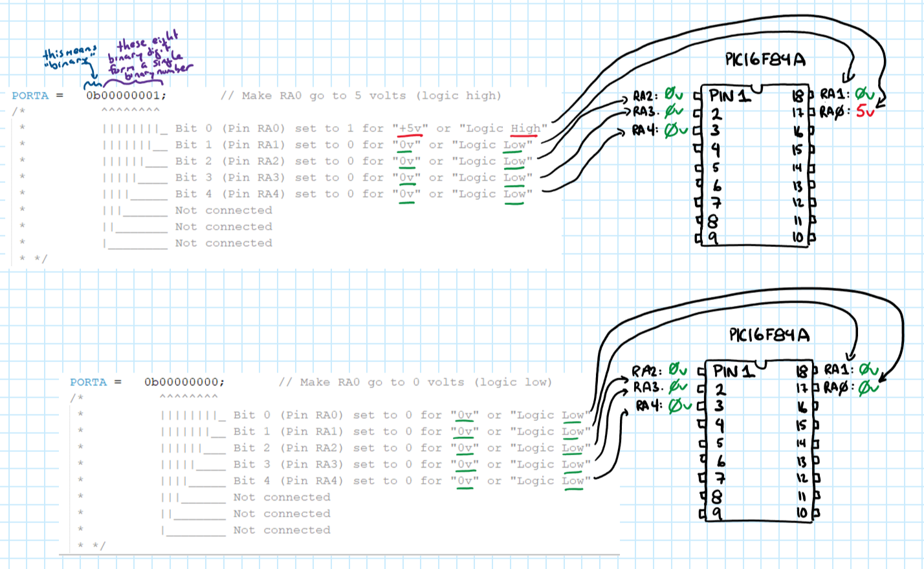The image size is (924, 569).
Task: Click the PIC16F84A title above the top chip
Action: (x=765, y=59)
